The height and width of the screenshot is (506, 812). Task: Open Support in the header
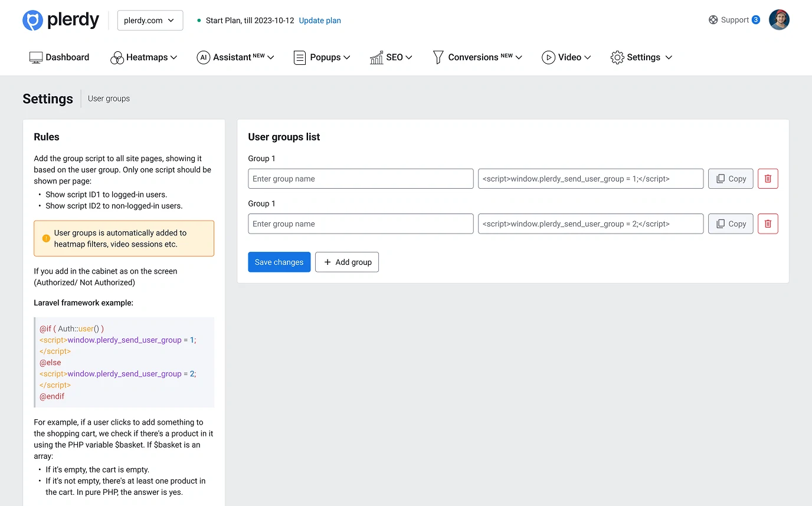pyautogui.click(x=729, y=20)
